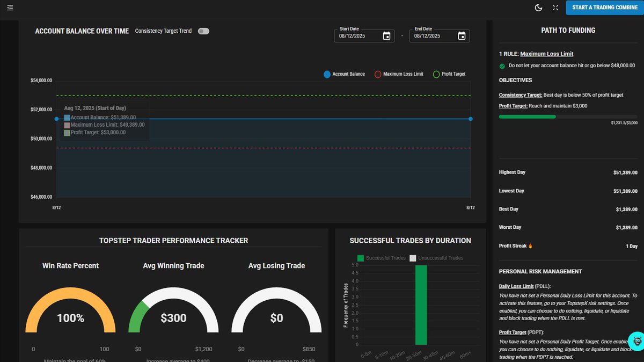Click the profit target progress bar

(568, 116)
